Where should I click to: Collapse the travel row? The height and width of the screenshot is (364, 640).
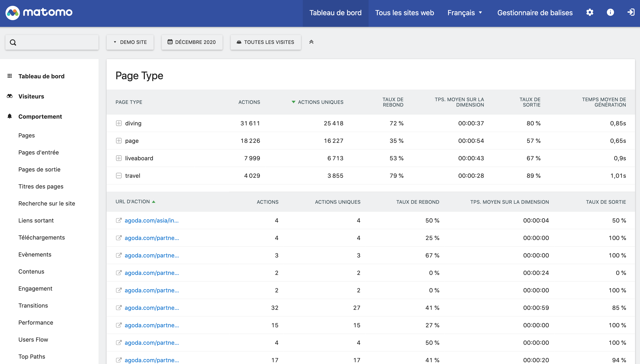point(119,176)
